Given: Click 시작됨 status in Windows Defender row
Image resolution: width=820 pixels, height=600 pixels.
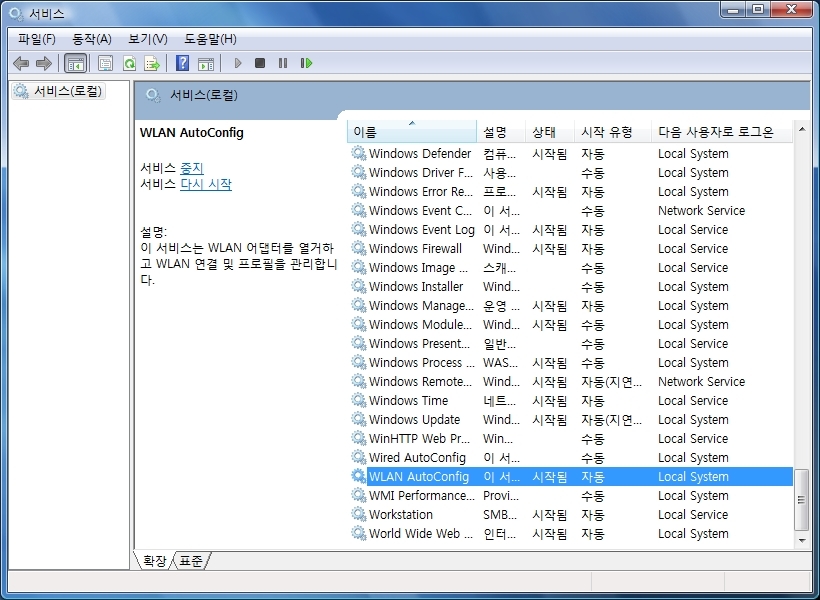Looking at the screenshot, I should pyautogui.click(x=550, y=154).
